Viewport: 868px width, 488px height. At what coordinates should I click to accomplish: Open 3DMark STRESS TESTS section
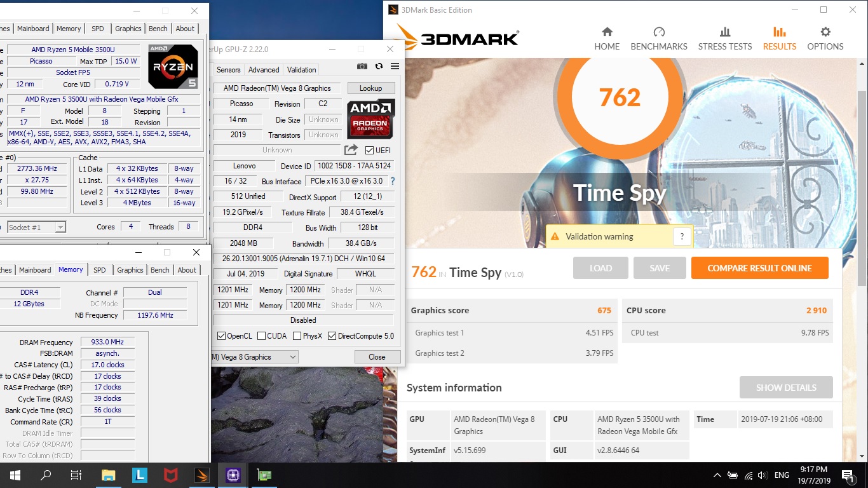pos(725,39)
